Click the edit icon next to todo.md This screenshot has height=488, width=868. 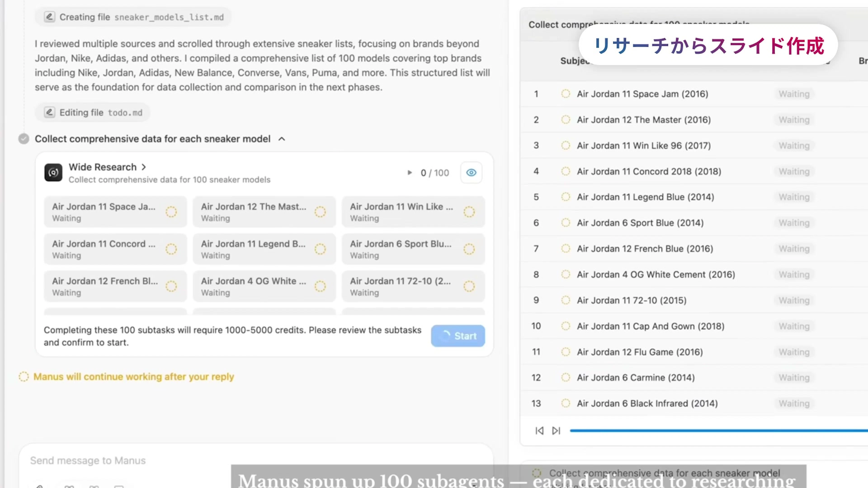tap(50, 113)
